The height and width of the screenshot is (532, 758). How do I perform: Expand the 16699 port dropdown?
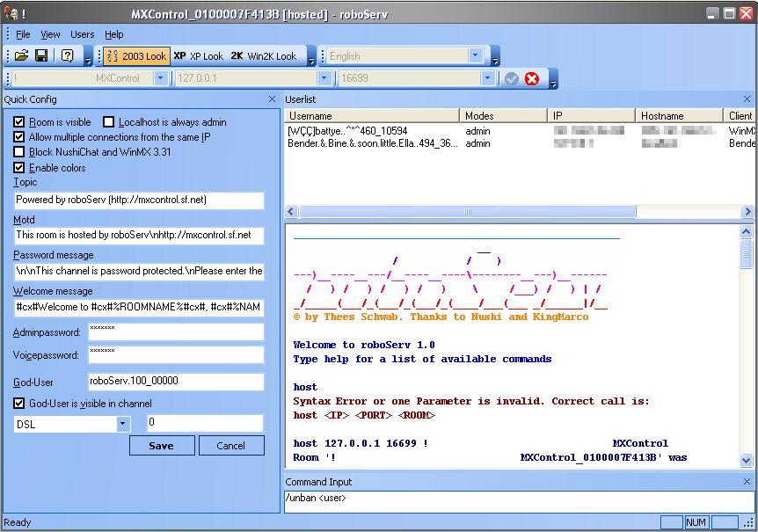(x=488, y=77)
